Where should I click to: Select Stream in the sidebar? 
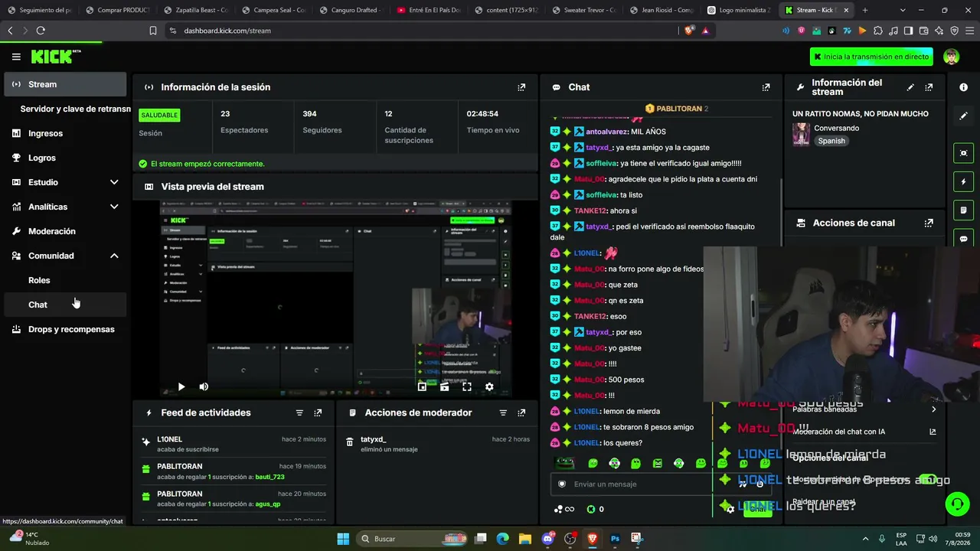tap(65, 84)
